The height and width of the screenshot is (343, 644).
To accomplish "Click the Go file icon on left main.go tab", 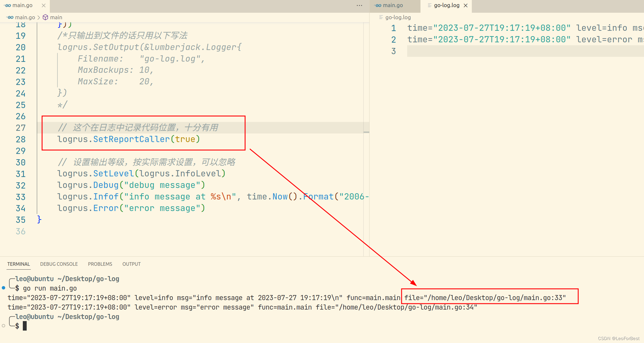I will [x=7, y=6].
